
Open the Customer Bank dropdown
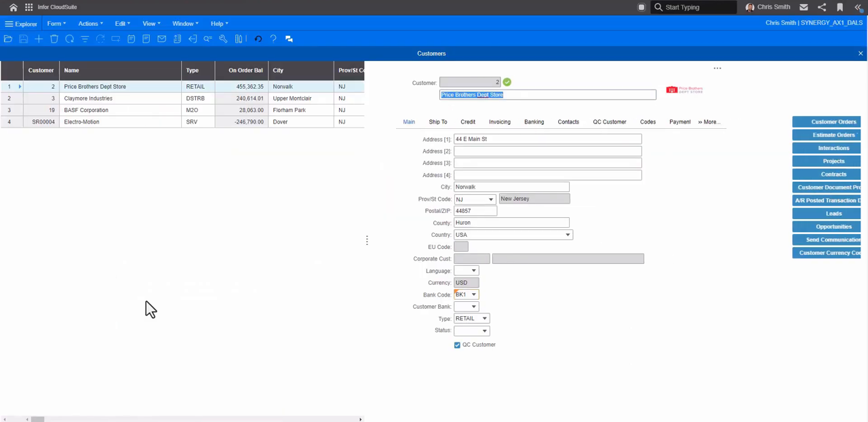coord(473,307)
